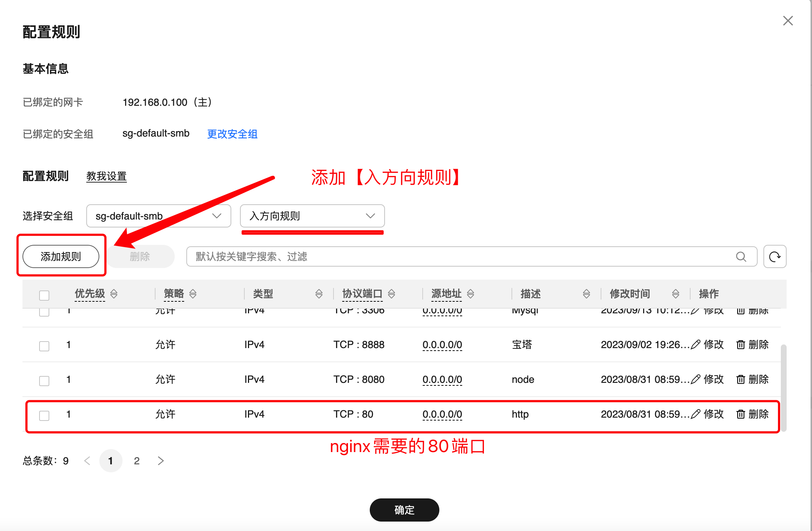Click the 'TCP : 8888' protocol cell
Screen dimensions: 812x531
359,344
